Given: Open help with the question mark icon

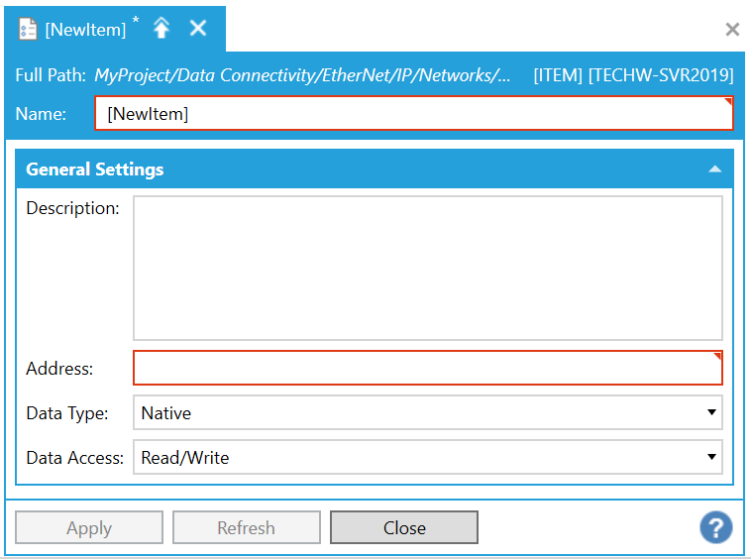Looking at the screenshot, I should point(716,527).
